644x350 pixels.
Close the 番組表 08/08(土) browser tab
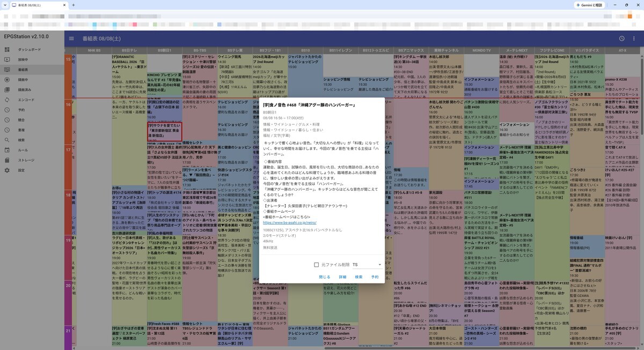[x=63, y=5]
